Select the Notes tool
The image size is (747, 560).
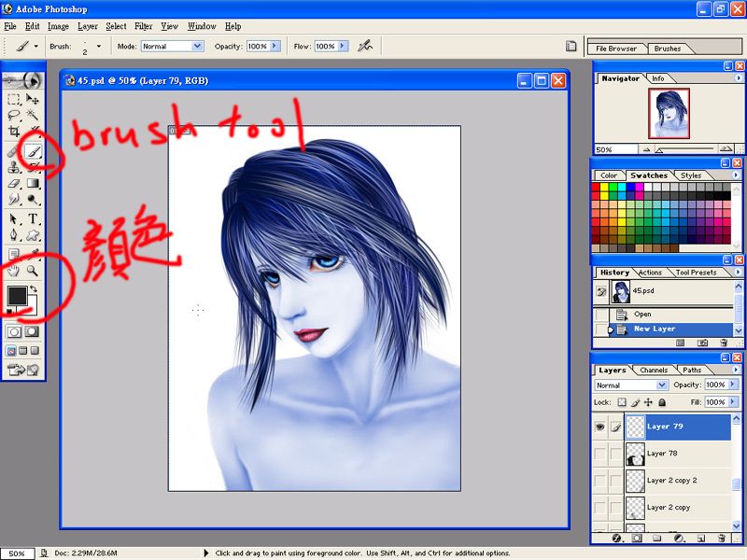pyautogui.click(x=14, y=254)
